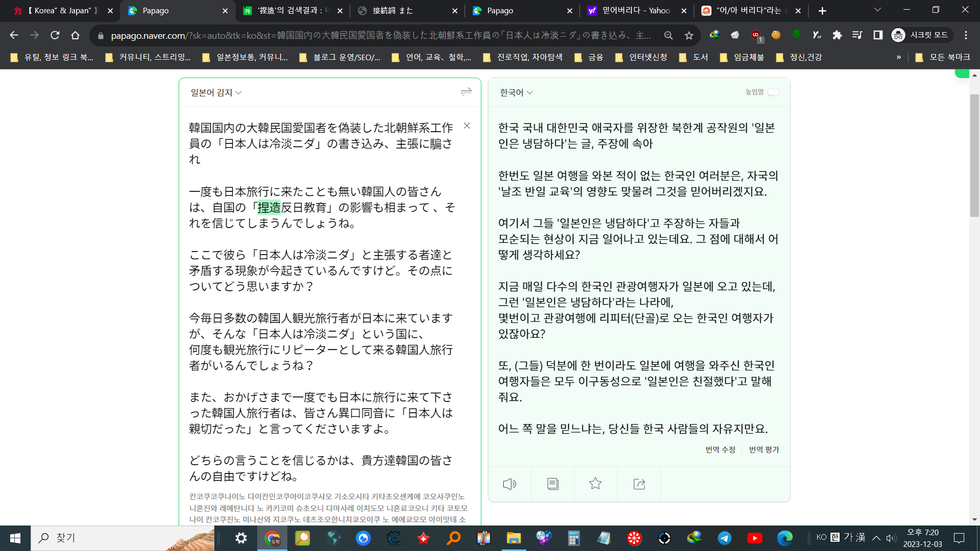Clear the Japanese input text
Image resolution: width=980 pixels, height=551 pixels.
(467, 126)
